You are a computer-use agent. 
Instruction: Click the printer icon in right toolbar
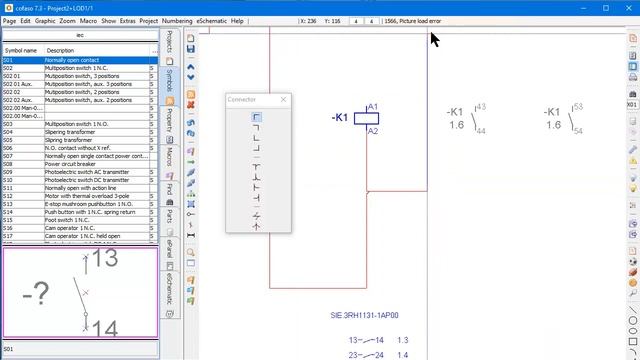click(x=633, y=77)
